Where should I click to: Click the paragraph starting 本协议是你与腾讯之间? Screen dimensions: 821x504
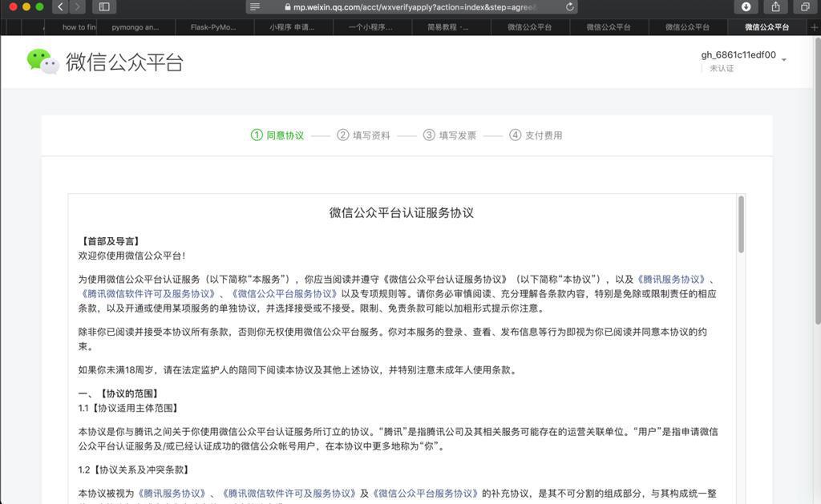tap(398, 439)
